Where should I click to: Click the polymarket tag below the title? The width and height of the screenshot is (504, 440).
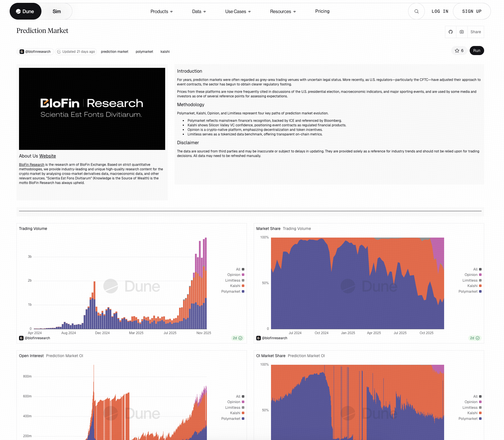pyautogui.click(x=144, y=52)
